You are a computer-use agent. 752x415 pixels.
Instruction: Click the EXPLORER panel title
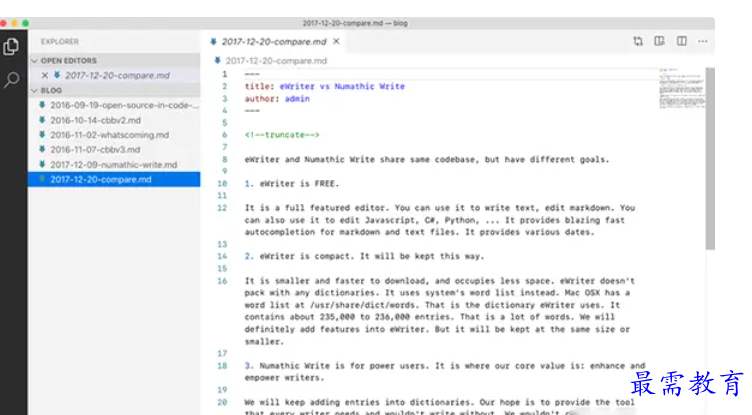coord(60,42)
